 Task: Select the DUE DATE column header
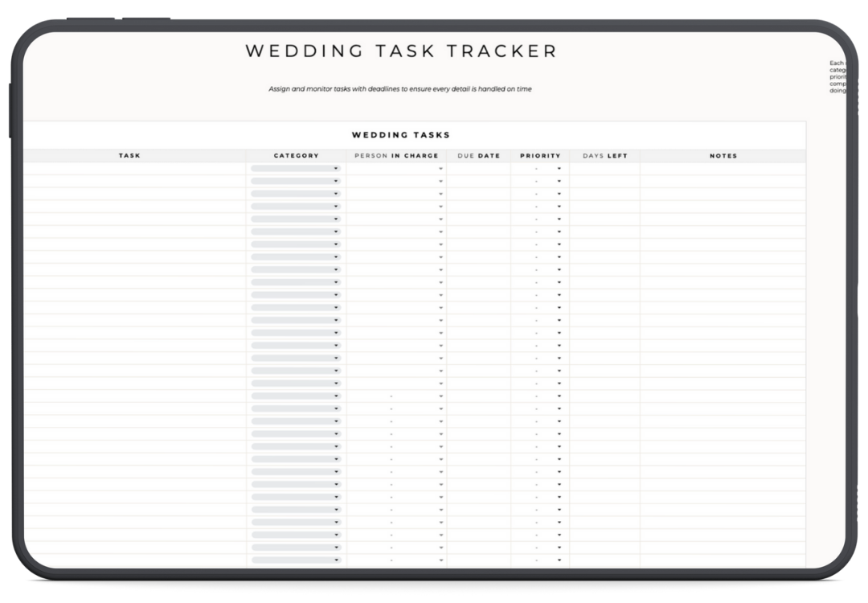[x=478, y=156]
